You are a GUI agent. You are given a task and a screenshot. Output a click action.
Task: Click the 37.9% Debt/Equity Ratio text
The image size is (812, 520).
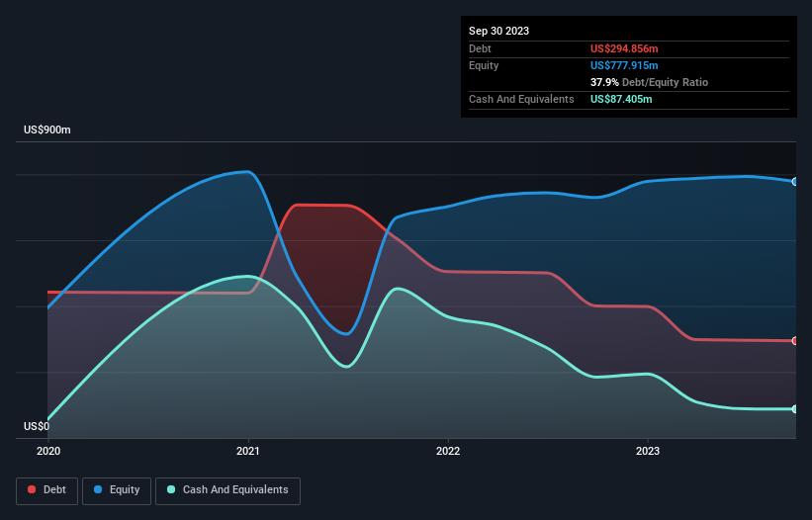click(x=649, y=82)
